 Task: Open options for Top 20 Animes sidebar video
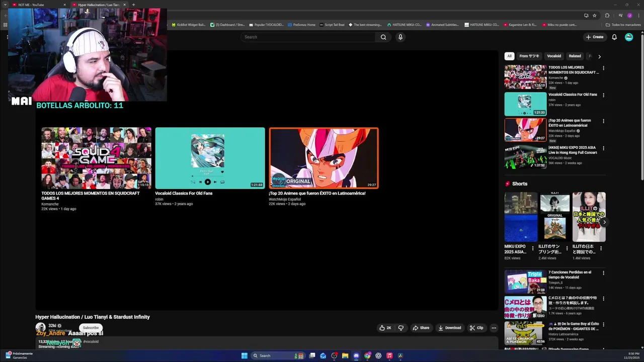[x=603, y=121]
